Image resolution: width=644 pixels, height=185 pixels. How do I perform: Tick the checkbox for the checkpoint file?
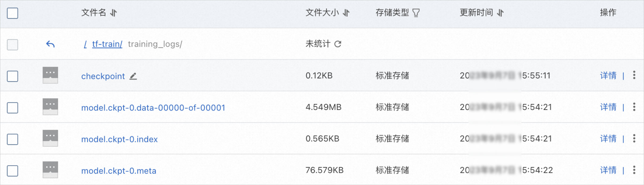[x=13, y=76]
